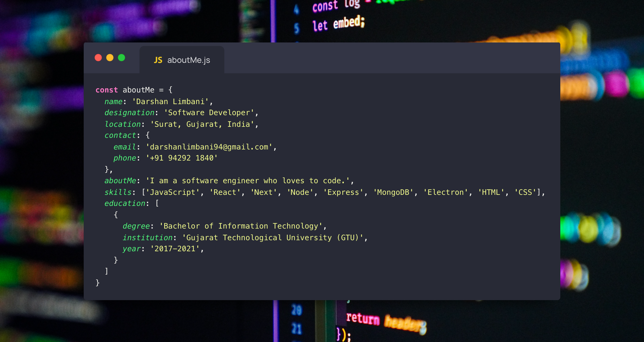This screenshot has height=342, width=644.
Task: Click the phone number string value
Action: point(182,158)
